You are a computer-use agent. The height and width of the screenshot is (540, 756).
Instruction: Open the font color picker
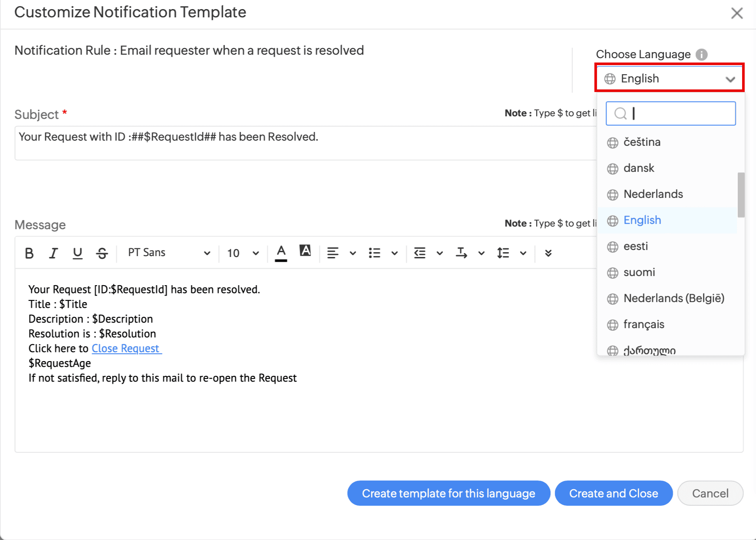coord(281,253)
